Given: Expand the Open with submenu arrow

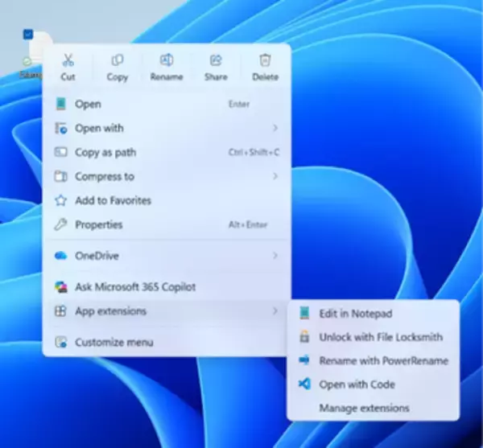Looking at the screenshot, I should coord(275,128).
